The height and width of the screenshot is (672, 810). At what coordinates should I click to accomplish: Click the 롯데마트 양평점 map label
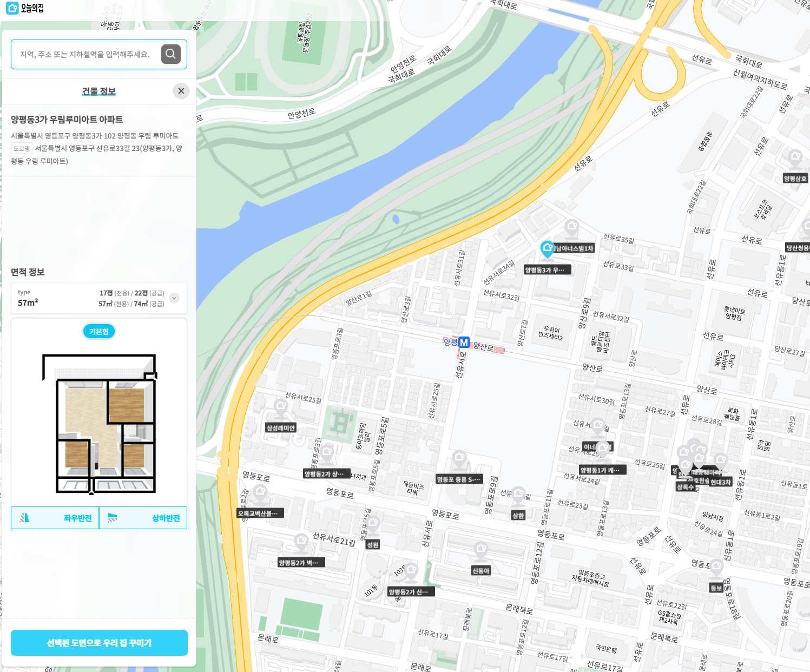coord(734,314)
